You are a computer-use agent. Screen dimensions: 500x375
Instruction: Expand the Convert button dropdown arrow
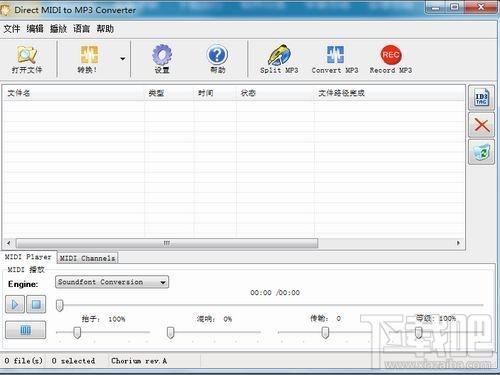(123, 59)
